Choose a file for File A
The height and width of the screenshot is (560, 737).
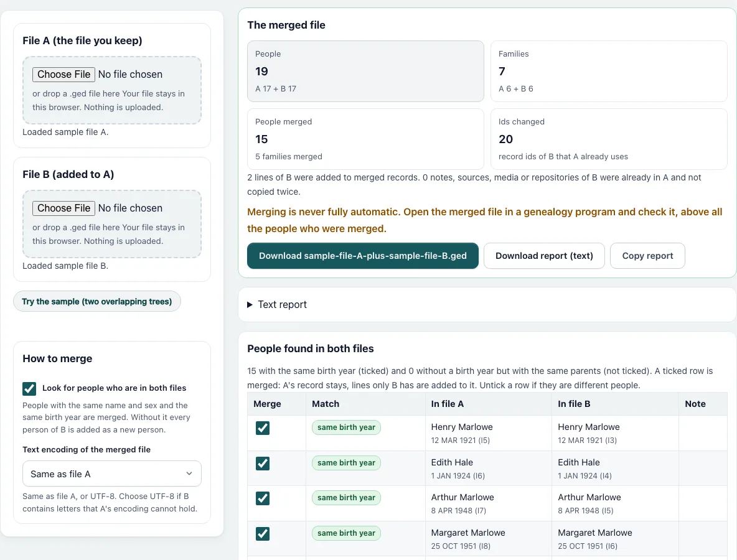(64, 74)
